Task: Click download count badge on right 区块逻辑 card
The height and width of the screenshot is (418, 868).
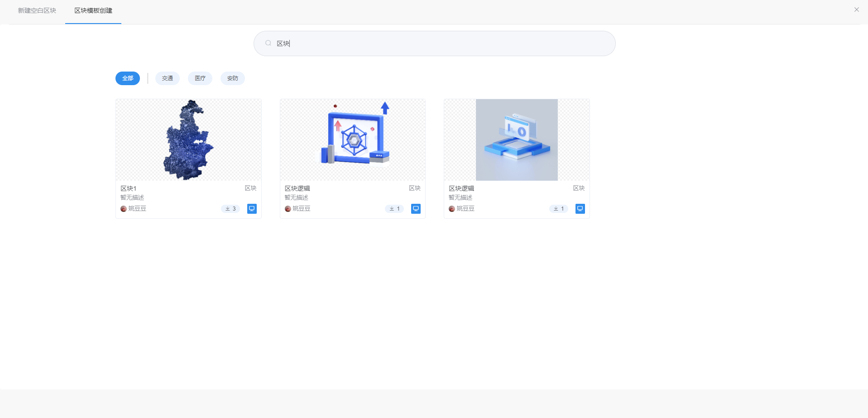Action: click(559, 209)
